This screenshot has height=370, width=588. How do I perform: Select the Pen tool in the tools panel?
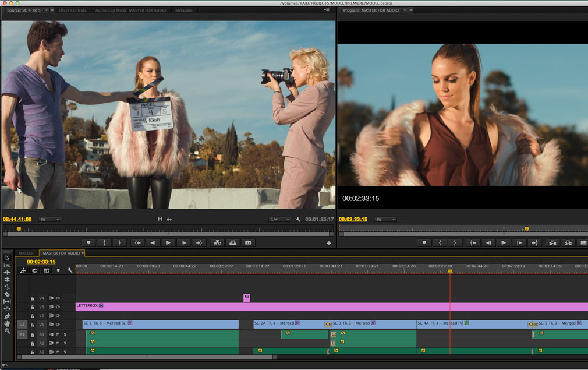(7, 316)
